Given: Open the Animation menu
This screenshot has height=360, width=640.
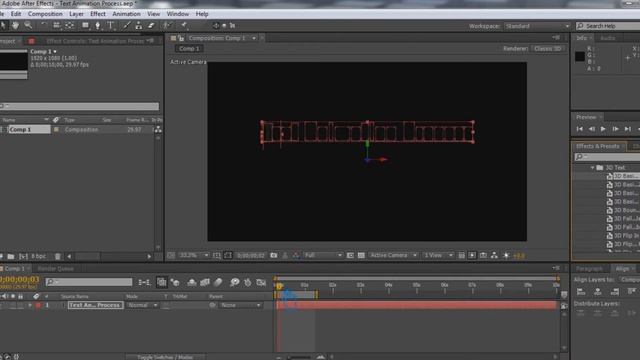Looking at the screenshot, I should (x=126, y=14).
